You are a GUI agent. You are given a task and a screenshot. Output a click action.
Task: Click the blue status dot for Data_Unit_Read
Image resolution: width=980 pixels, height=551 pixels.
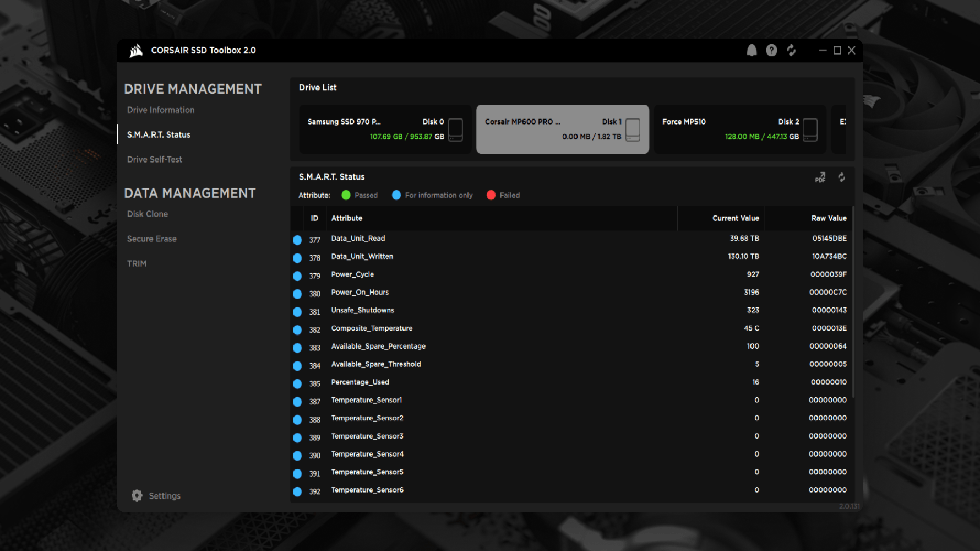click(297, 240)
